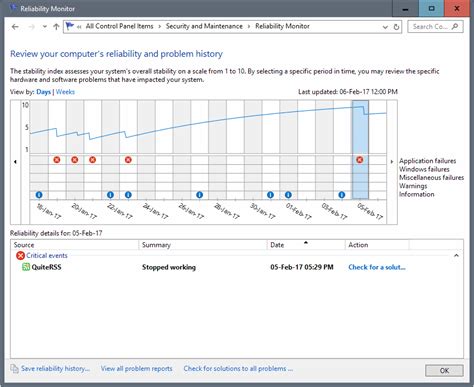Open All Control Panel Items breadcrumb
Screen dimensions: 474x387
pos(119,26)
